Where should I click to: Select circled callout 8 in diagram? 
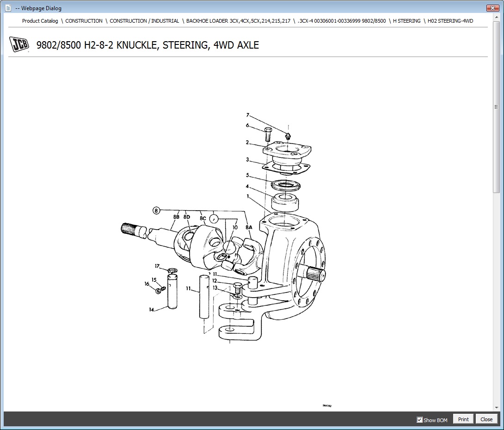click(156, 211)
